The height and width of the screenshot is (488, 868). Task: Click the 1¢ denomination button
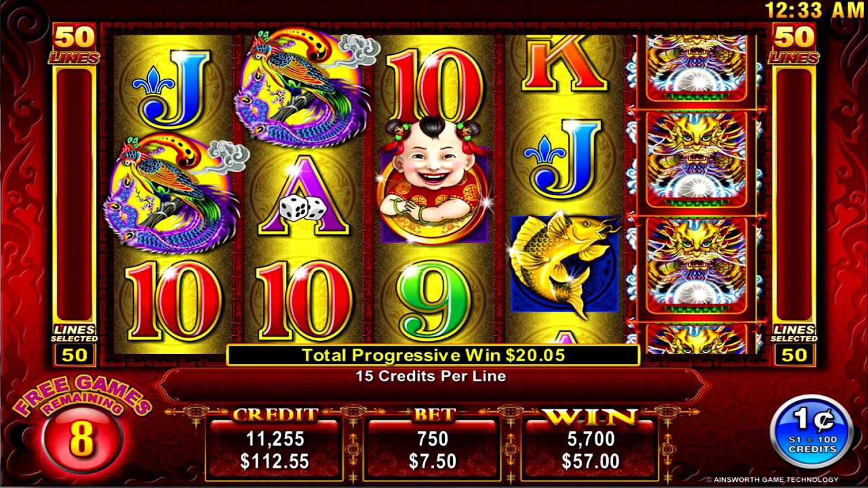tap(812, 432)
